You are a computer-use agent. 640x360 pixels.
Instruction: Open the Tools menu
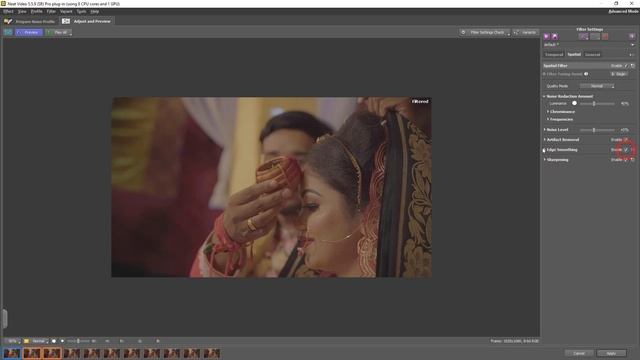pos(81,11)
